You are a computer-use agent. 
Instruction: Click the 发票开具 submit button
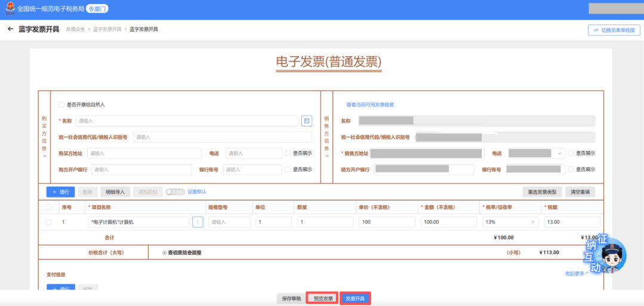click(355, 298)
